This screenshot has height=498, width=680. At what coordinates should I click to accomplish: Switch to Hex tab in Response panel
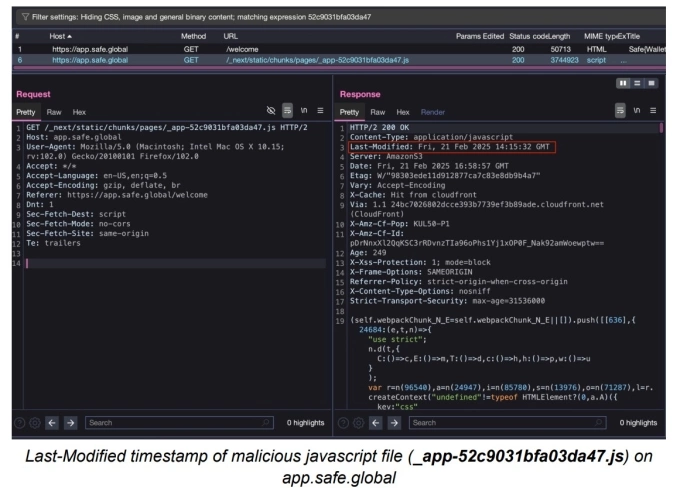(403, 112)
